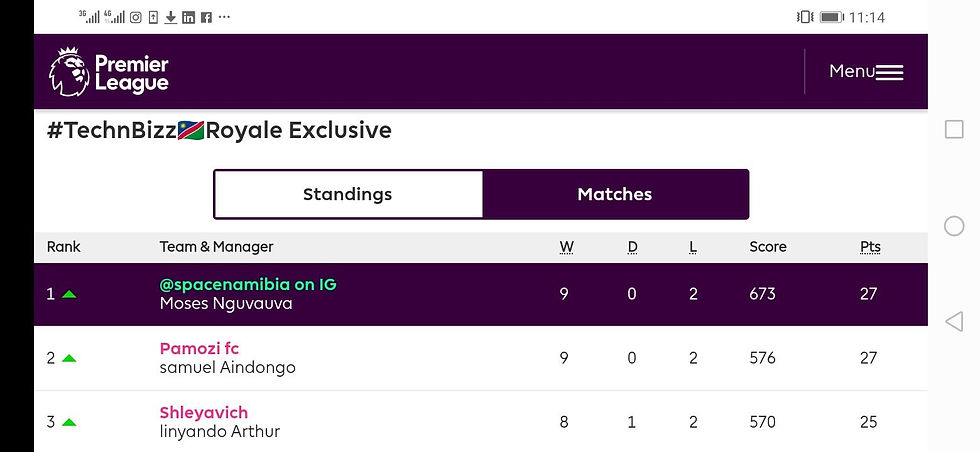Click the W column header
980x452 pixels.
pyautogui.click(x=565, y=247)
